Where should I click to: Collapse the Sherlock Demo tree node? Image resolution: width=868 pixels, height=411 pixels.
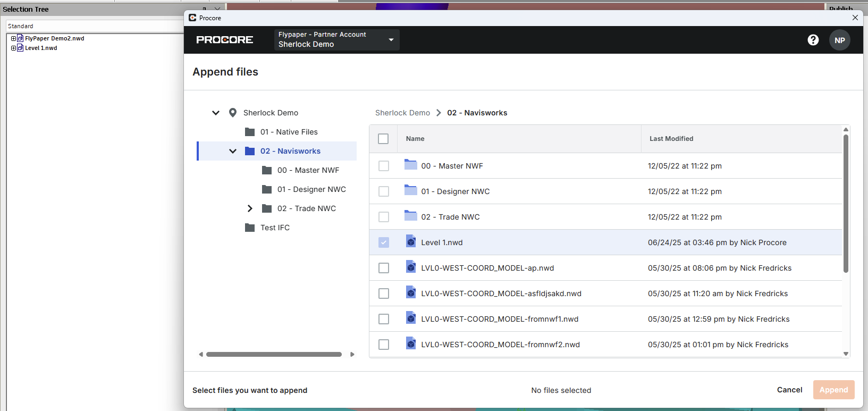click(x=216, y=113)
